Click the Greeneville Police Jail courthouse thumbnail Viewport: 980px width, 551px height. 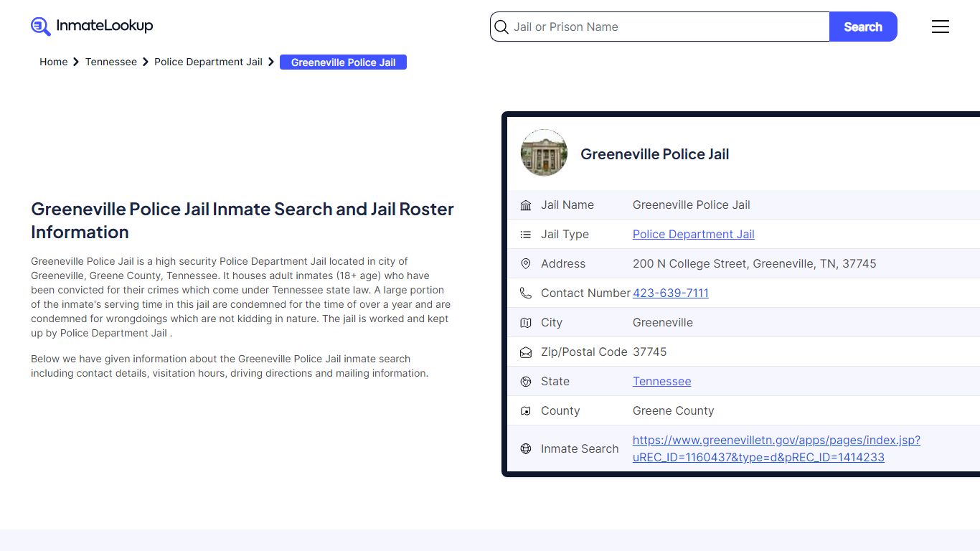click(x=544, y=153)
